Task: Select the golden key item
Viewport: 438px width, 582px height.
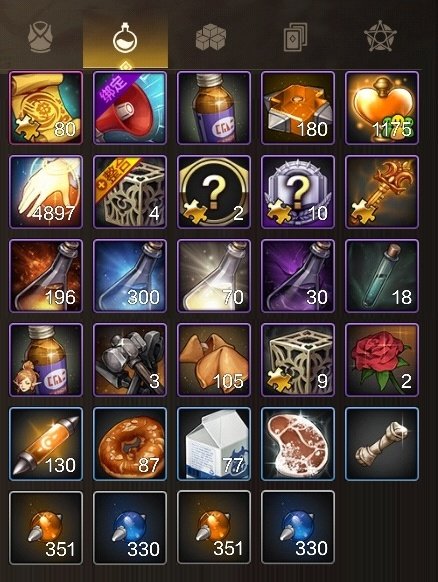Action: (x=382, y=192)
